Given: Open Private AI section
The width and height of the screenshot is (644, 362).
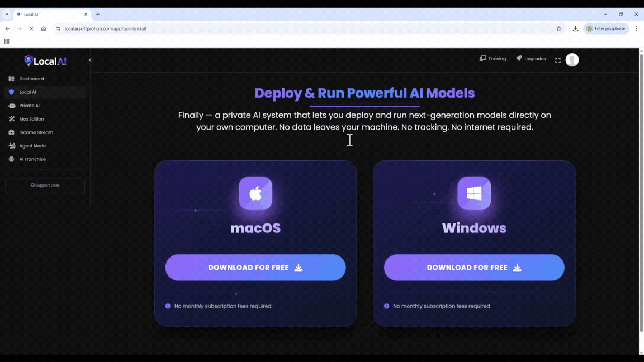Looking at the screenshot, I should click(29, 106).
